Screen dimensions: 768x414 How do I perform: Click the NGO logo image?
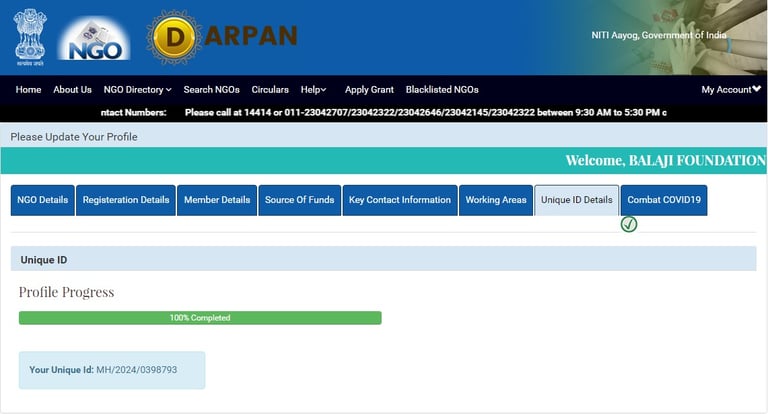click(95, 38)
